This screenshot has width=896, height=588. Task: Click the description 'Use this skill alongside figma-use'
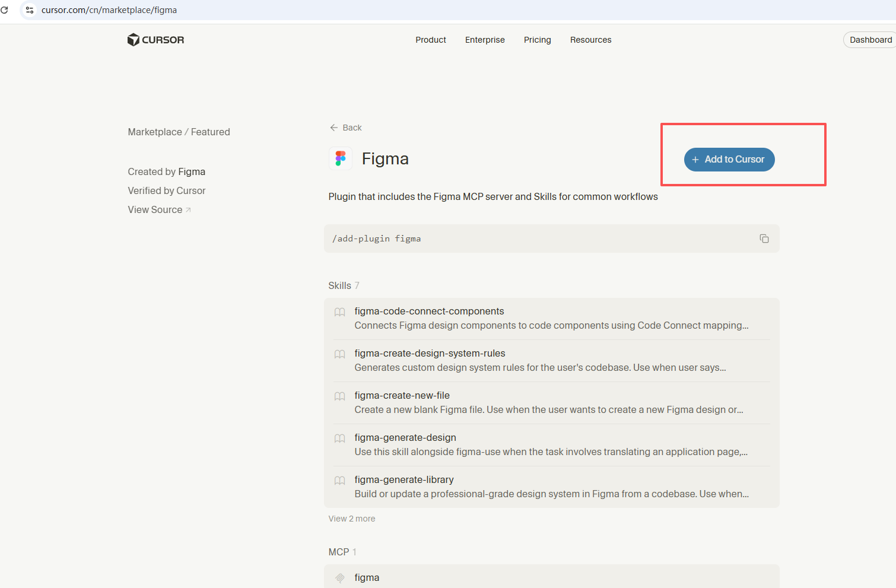coord(551,452)
